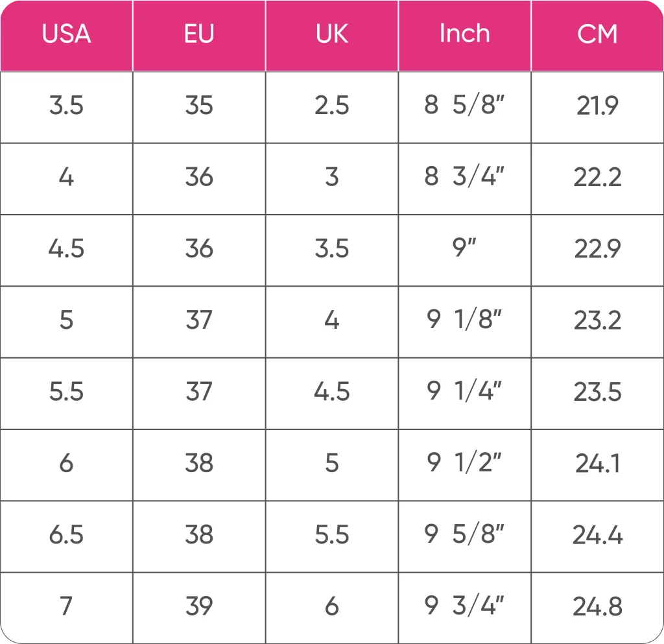Select the 24.1 CM cell
This screenshot has width=664, height=644.
click(597, 463)
